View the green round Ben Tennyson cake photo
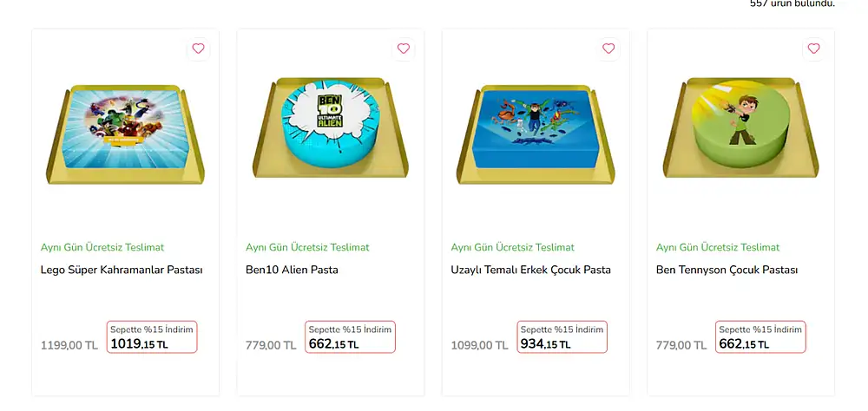The width and height of the screenshot is (868, 411). point(740,130)
